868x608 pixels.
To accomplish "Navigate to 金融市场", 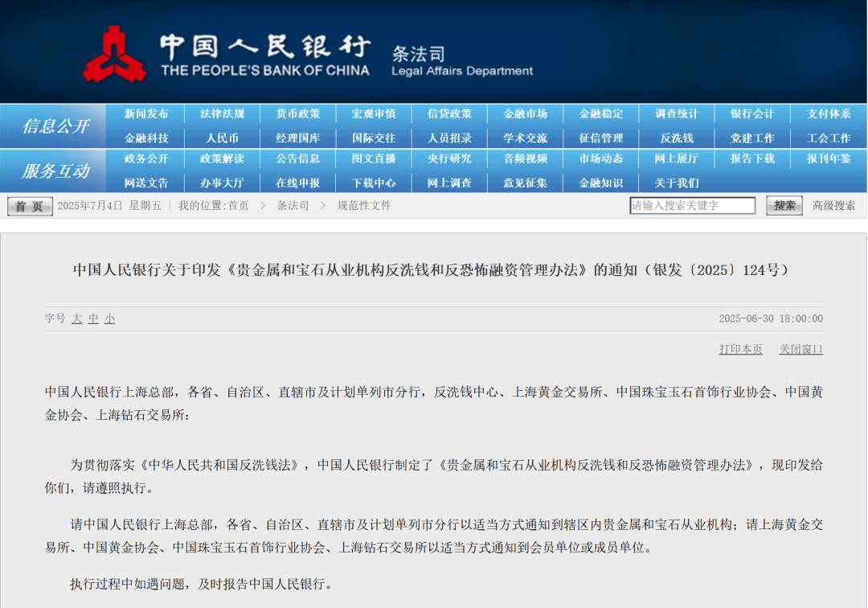I will (x=526, y=114).
